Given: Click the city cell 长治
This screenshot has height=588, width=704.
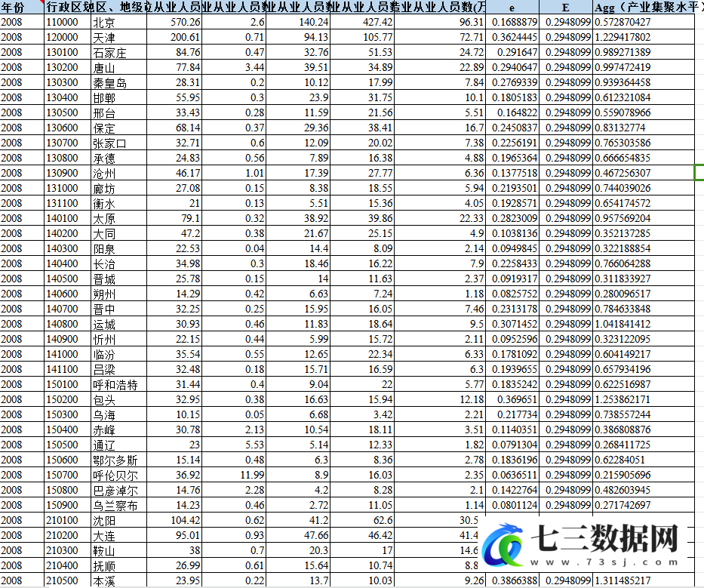Looking at the screenshot, I should (x=118, y=263).
